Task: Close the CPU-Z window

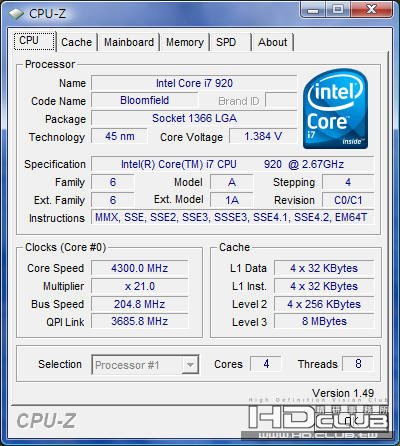Action: click(x=371, y=10)
